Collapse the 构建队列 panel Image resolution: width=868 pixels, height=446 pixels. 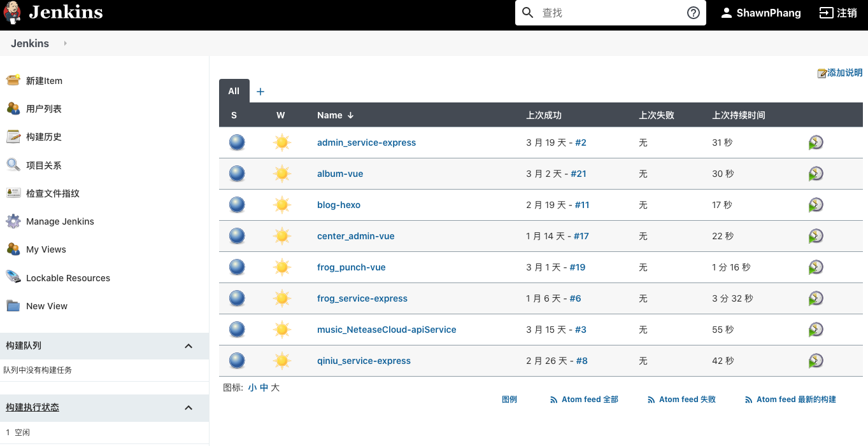coord(189,345)
